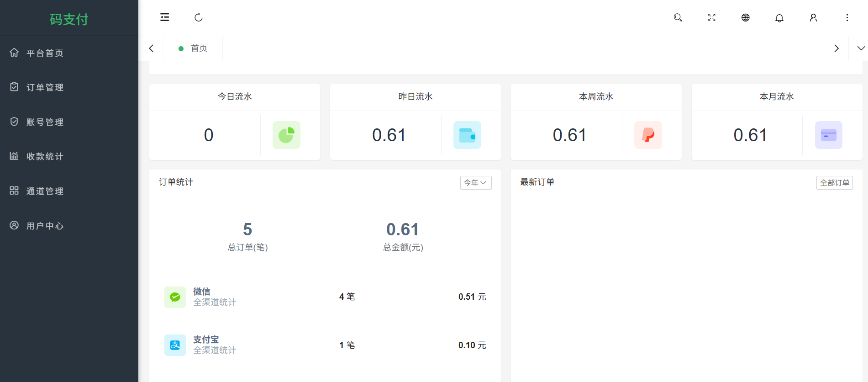The height and width of the screenshot is (382, 868).
Task: Open 订单管理 in the sidebar
Action: pos(45,87)
